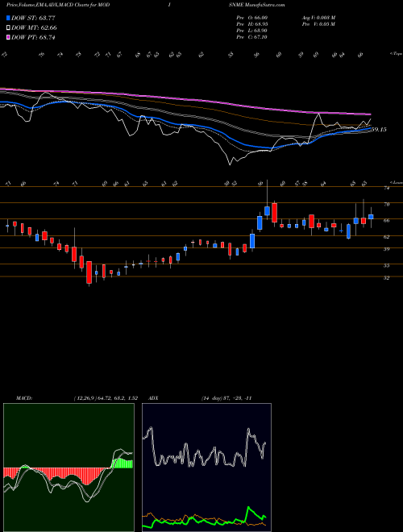Click the 70 price axis label
This screenshot has width=403, height=532.
(386, 204)
